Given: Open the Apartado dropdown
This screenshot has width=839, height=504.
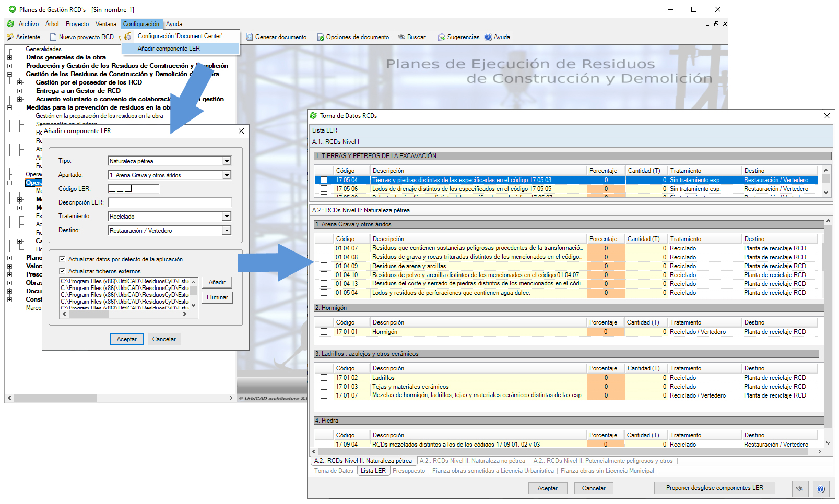Looking at the screenshot, I should pyautogui.click(x=227, y=175).
